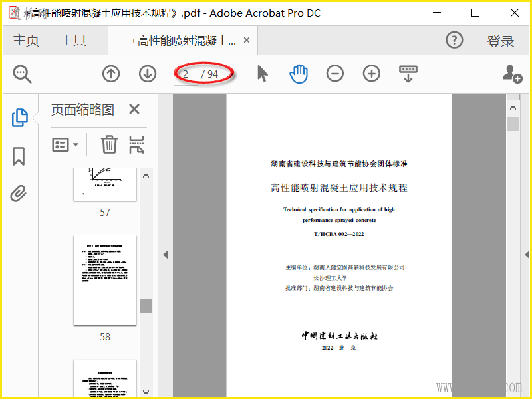Select the 高性能喷射混凝土 document tab
532x399 pixels.
pyautogui.click(x=183, y=41)
